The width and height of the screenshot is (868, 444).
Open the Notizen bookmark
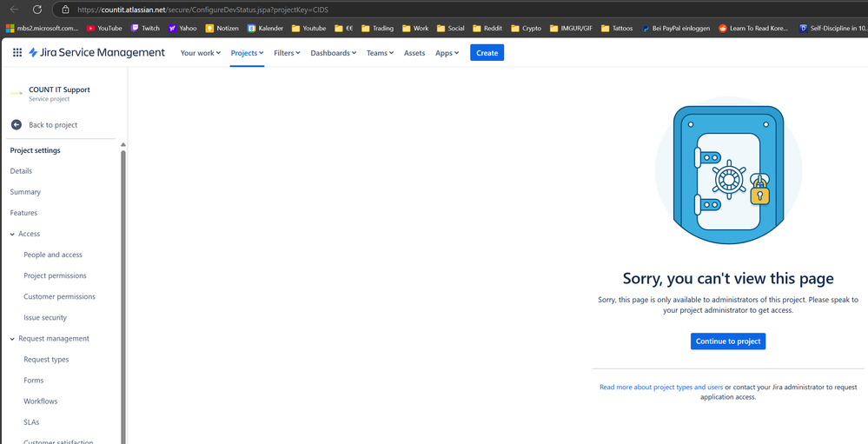[x=222, y=28]
